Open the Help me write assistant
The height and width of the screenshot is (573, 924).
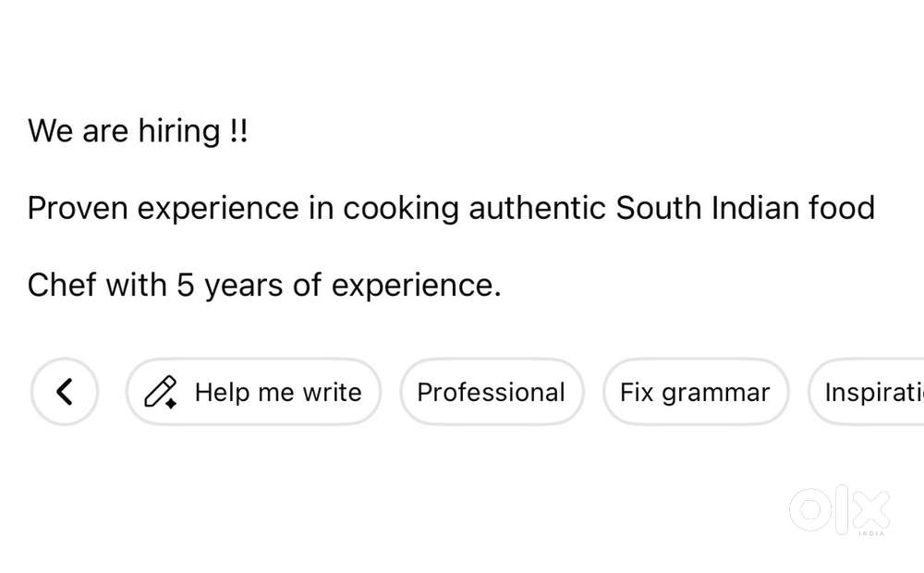pos(253,392)
